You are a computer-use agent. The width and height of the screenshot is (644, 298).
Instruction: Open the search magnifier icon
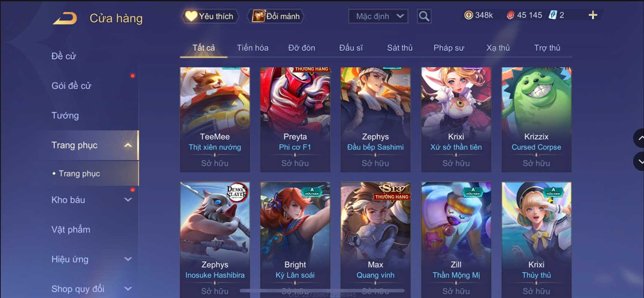[424, 16]
